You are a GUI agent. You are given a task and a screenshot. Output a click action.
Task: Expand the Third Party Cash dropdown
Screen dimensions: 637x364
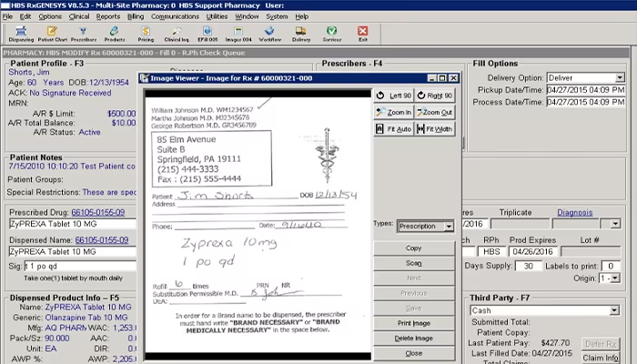(614, 310)
